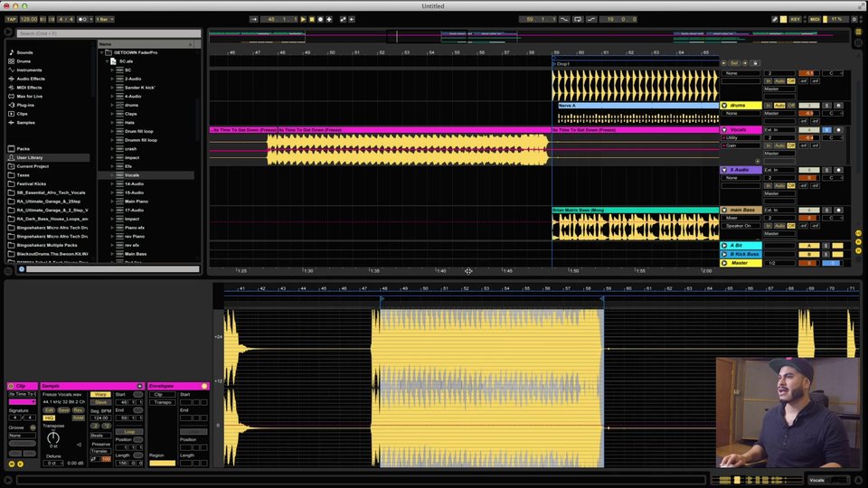The height and width of the screenshot is (488, 868).
Task: Click the browser show/hide triangle icon
Action: 8,33
